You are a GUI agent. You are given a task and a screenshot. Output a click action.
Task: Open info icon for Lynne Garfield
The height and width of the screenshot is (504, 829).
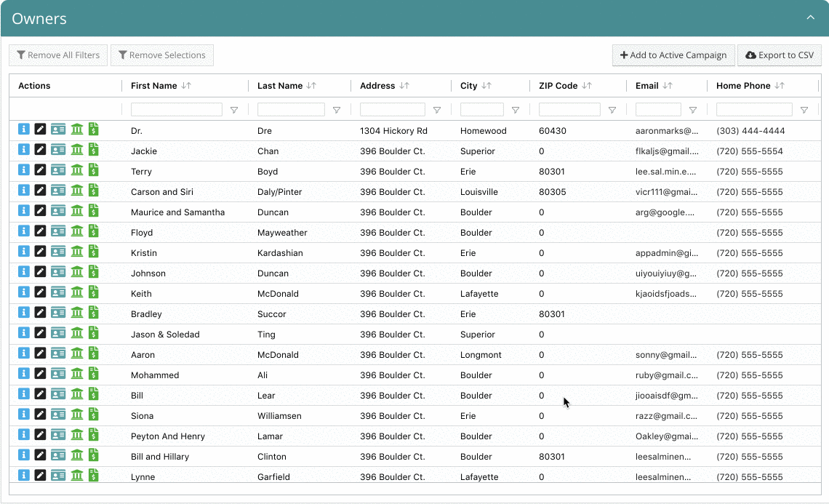pos(24,476)
